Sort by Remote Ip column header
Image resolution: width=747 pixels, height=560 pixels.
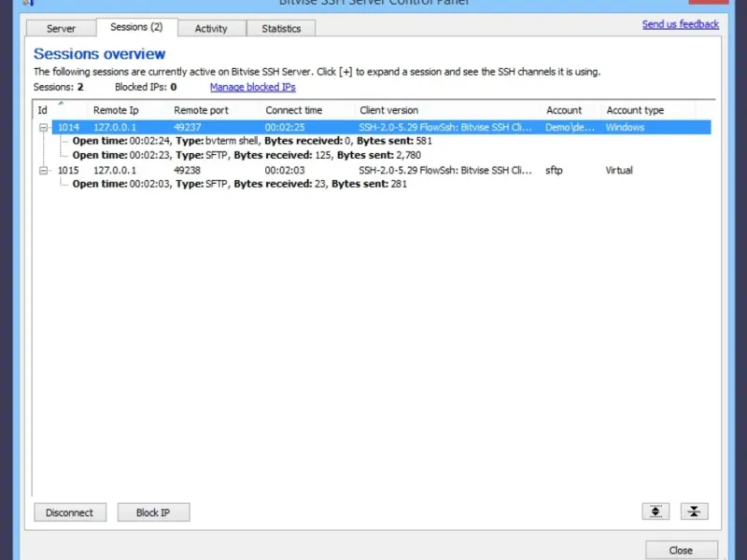pyautogui.click(x=128, y=110)
